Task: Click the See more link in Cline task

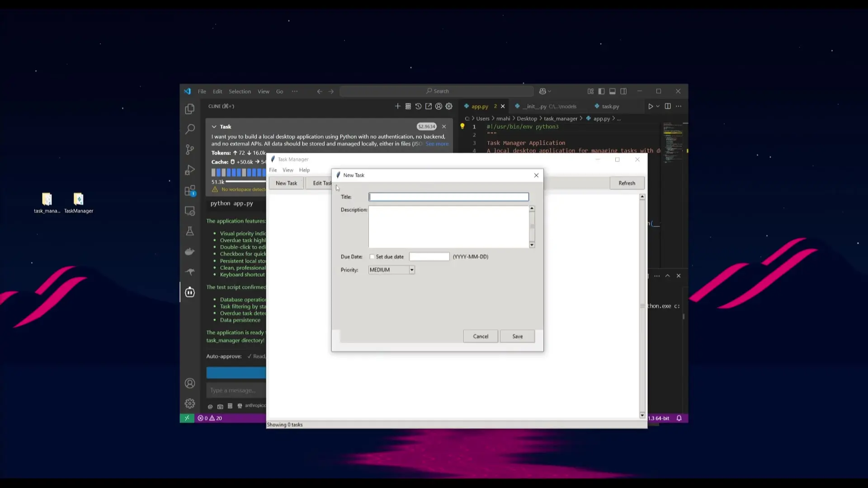Action: [x=437, y=144]
